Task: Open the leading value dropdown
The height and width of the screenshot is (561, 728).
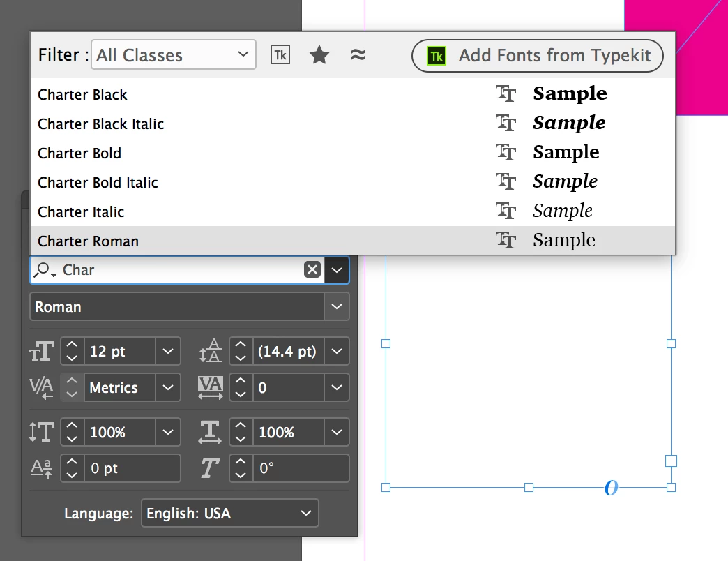Action: click(337, 351)
